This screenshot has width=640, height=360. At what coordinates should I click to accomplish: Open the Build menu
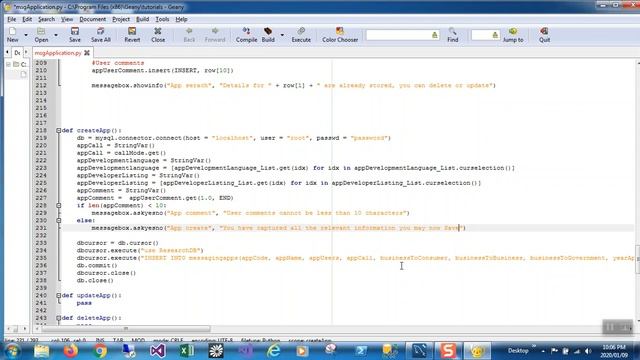tap(142, 19)
